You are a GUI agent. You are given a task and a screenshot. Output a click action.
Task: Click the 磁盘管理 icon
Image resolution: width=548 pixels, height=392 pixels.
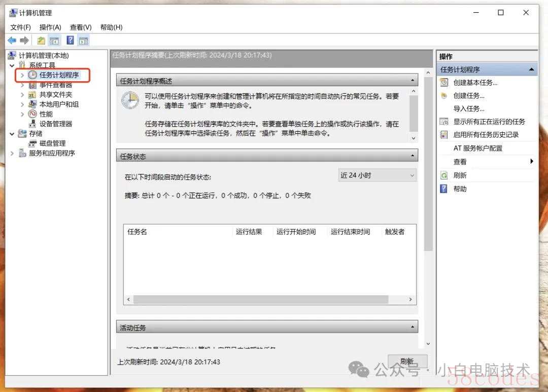coord(32,143)
